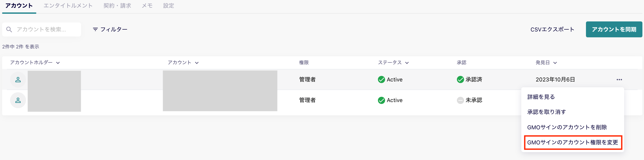Click the avatar icon in the second row
The image size is (644, 160).
pyautogui.click(x=18, y=100)
